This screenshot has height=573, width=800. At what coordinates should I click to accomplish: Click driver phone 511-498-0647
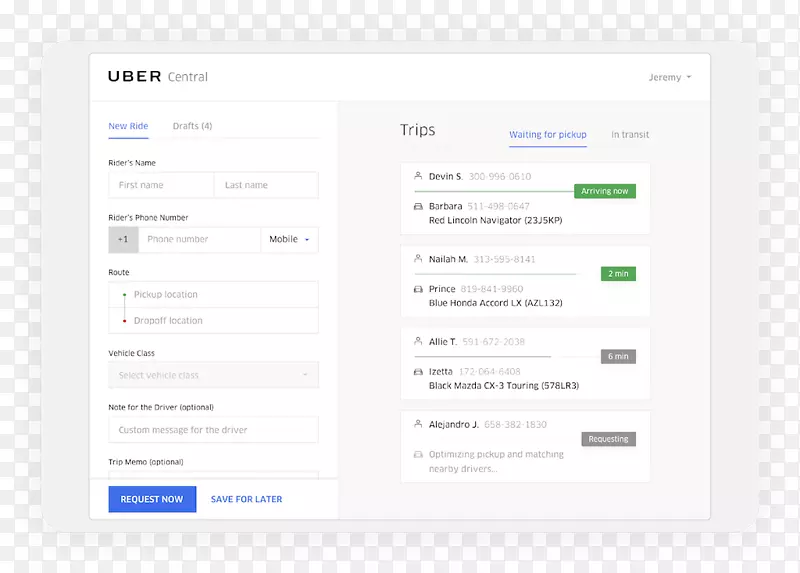pos(498,206)
